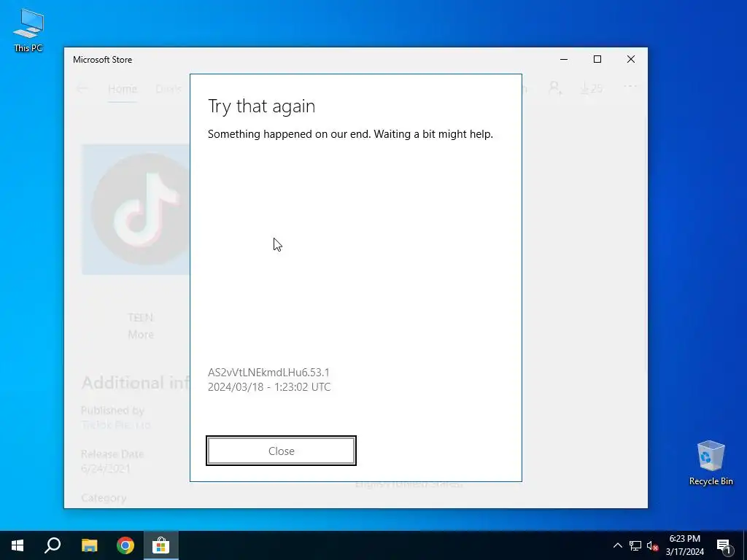Open the clock showing 6:23 PM
Screen dimensions: 747x560
pyautogui.click(x=684, y=545)
